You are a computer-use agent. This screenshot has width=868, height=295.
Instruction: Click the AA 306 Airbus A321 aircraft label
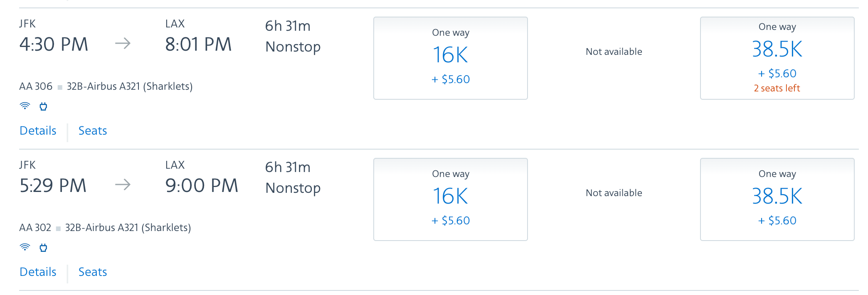click(129, 86)
